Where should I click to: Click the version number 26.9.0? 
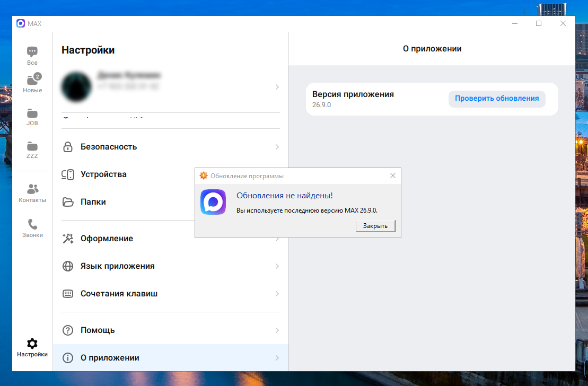[321, 105]
